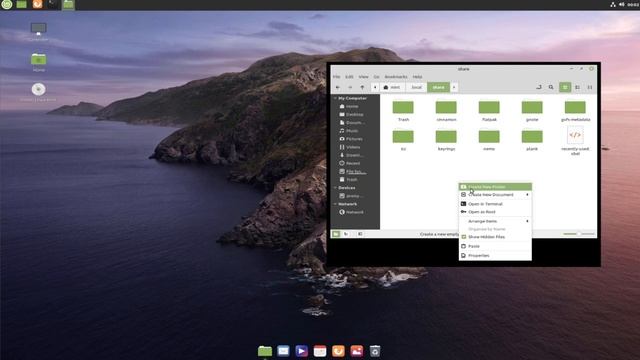Select the keyrings folder
Image resolution: width=640 pixels, height=360 pixels.
tap(446, 140)
